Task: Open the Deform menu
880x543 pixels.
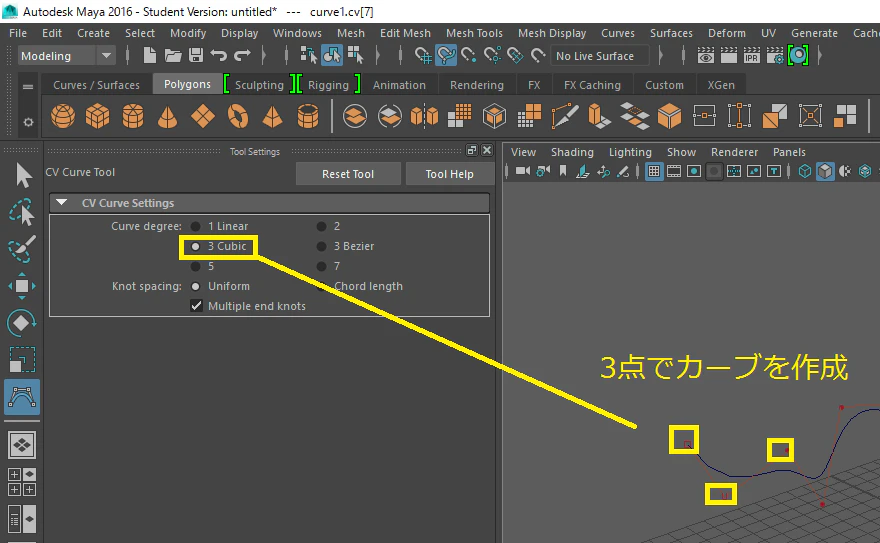Action: [x=727, y=33]
